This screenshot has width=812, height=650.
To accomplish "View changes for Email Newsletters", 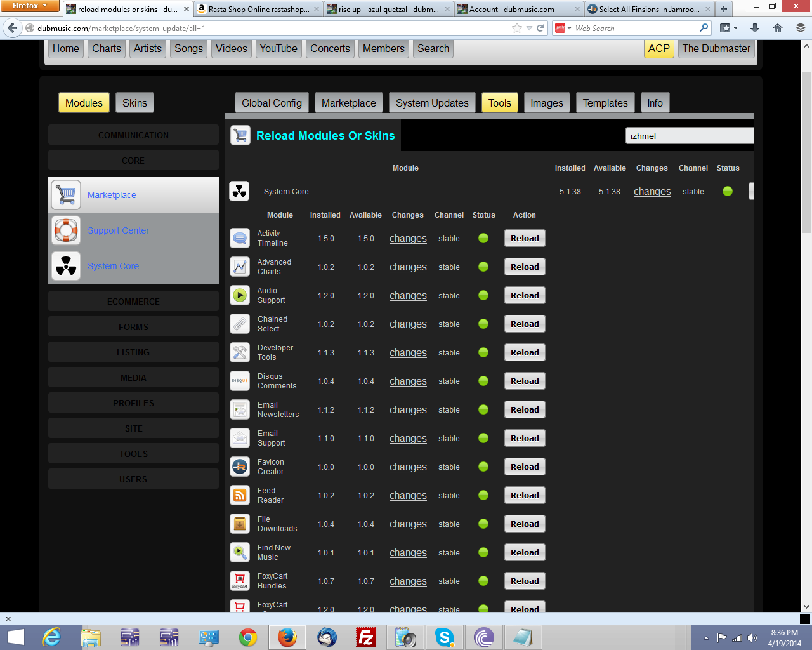I will coord(408,410).
